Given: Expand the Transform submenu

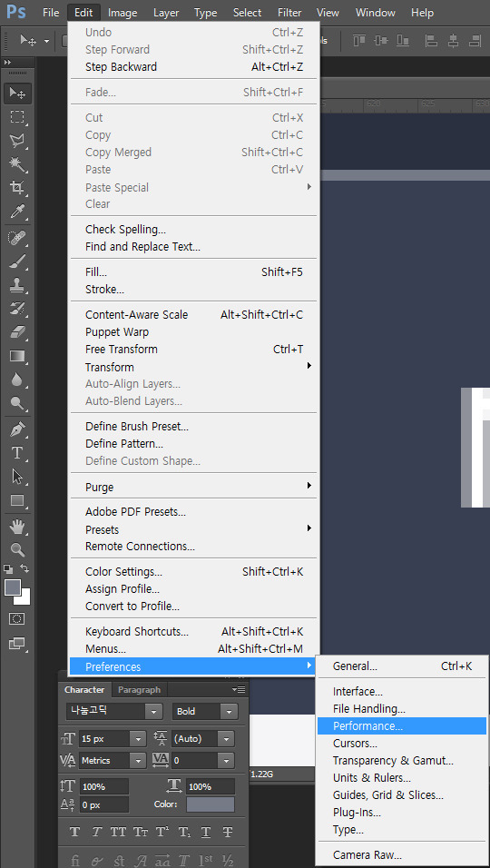Looking at the screenshot, I should [x=193, y=367].
